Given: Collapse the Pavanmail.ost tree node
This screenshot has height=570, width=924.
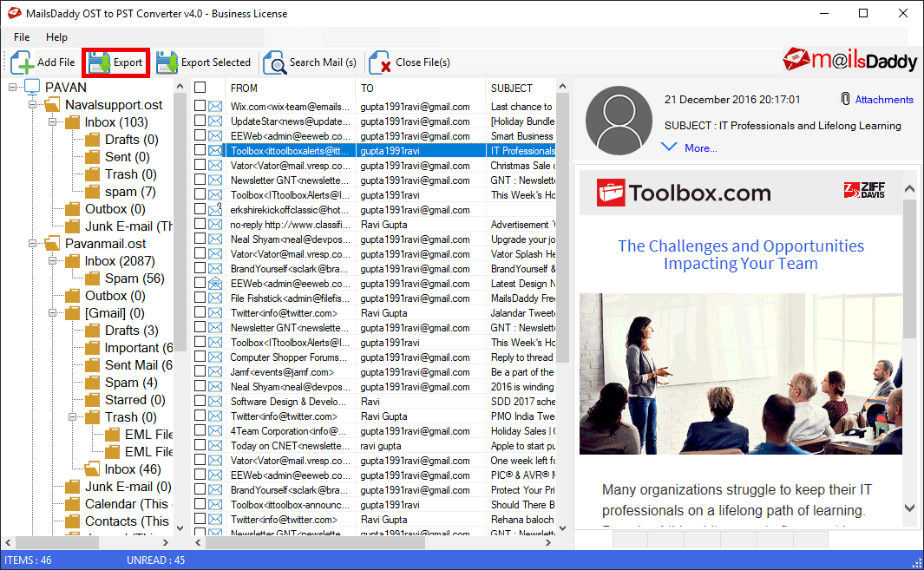Looking at the screenshot, I should [32, 244].
